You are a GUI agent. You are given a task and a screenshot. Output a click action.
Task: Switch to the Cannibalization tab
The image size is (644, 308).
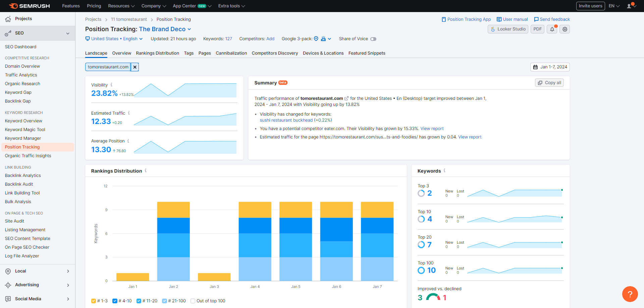point(231,53)
